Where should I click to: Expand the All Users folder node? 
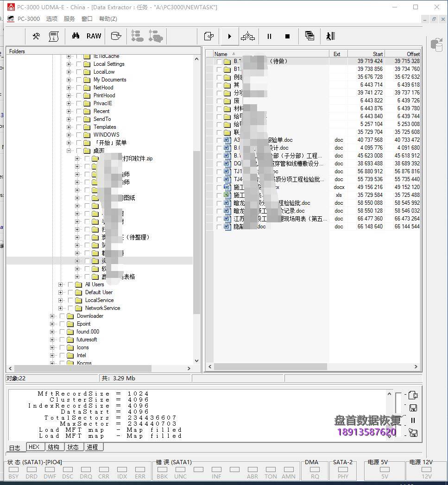[x=60, y=284]
